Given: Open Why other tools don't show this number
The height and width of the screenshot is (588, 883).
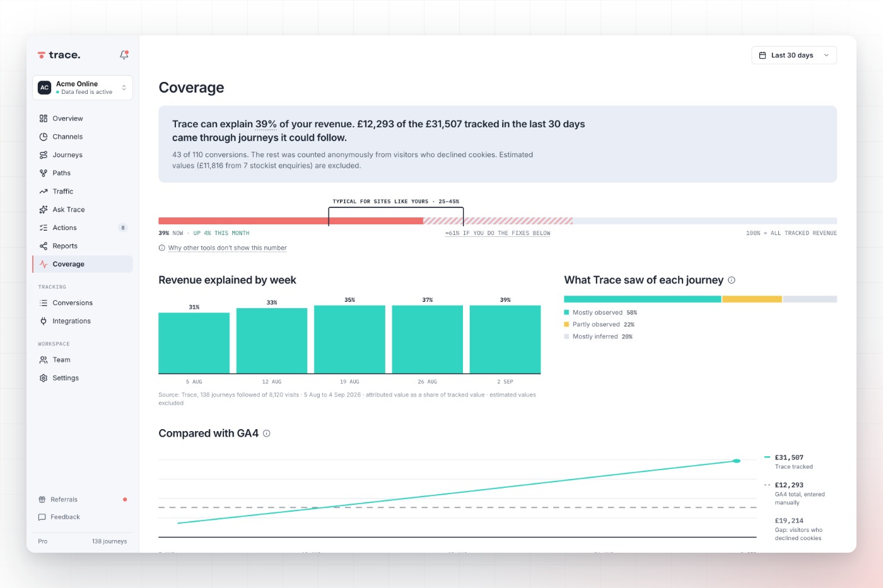Looking at the screenshot, I should click(227, 248).
